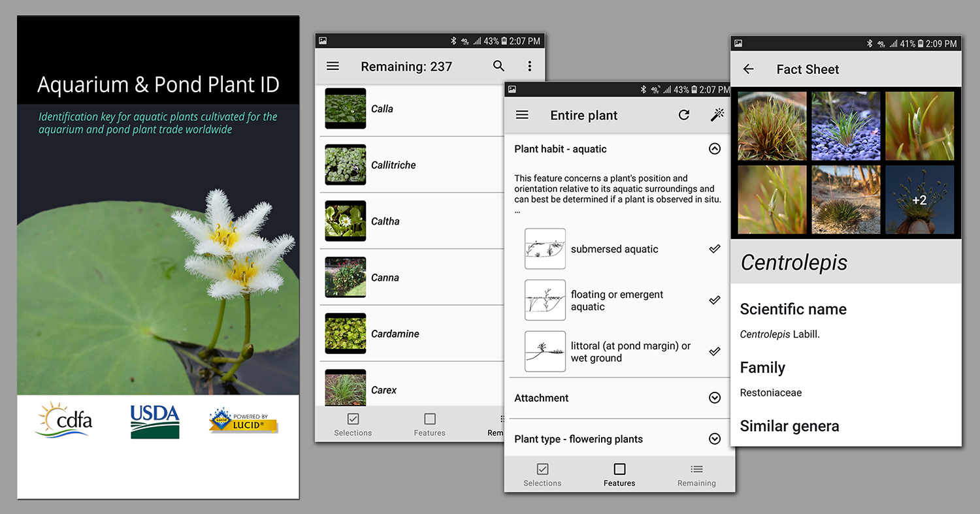
Task: Go back using Fact Sheet arrow
Action: click(x=749, y=69)
